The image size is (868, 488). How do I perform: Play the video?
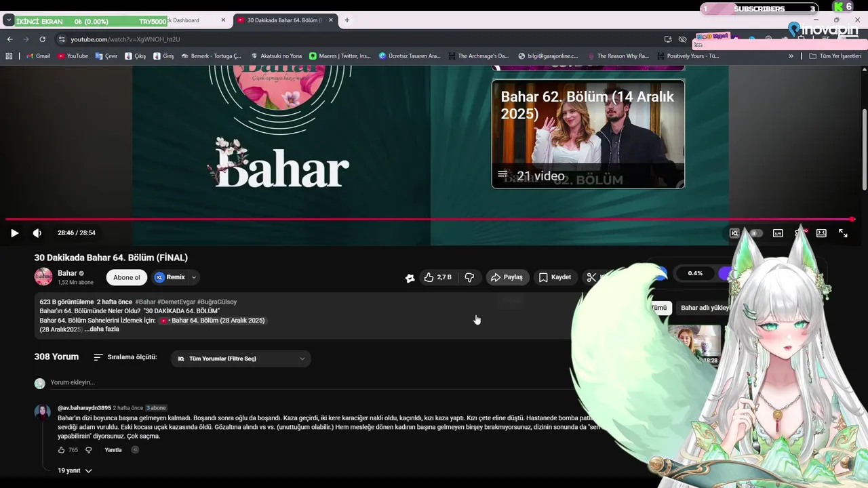coord(14,233)
